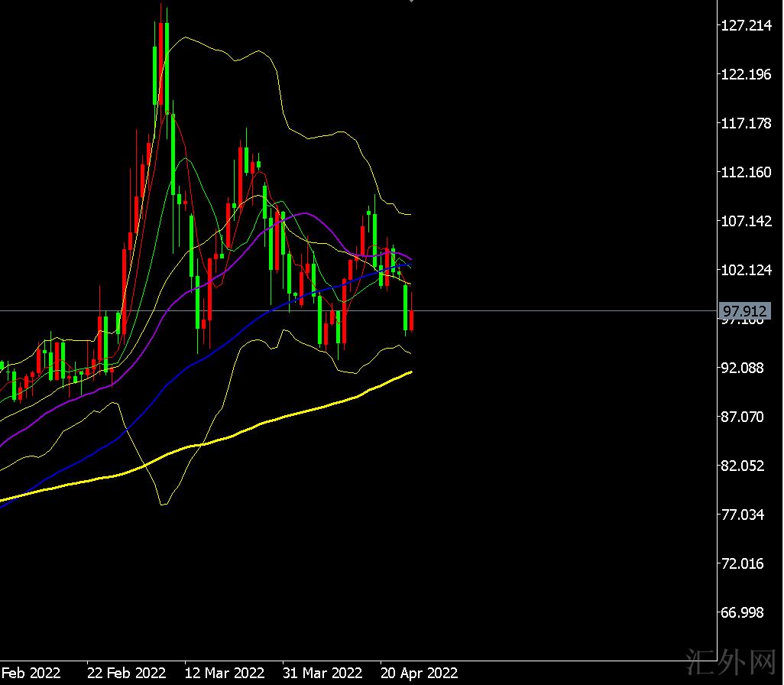Select the horizontal gray bid price line

coord(535,311)
